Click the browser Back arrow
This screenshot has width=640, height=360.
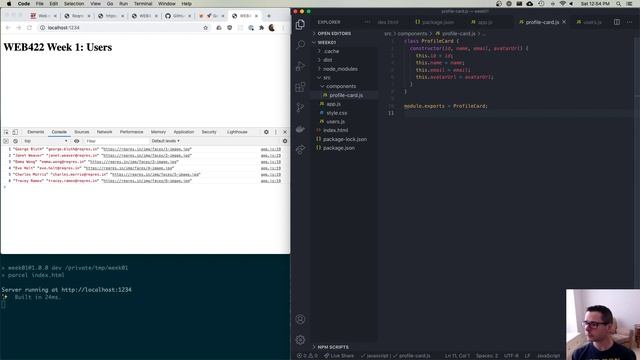click(8, 28)
